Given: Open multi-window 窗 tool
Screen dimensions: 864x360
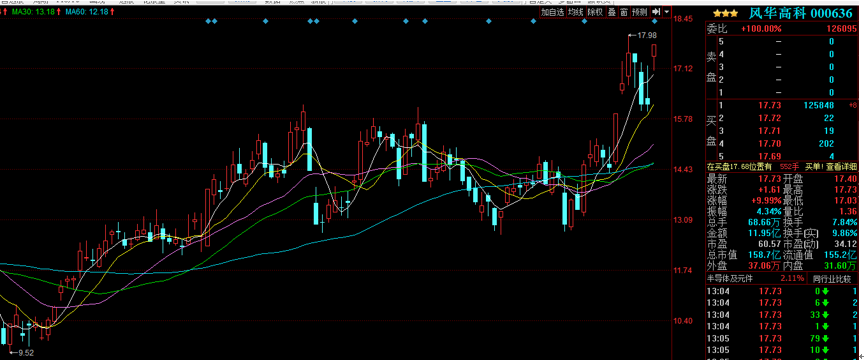Looking at the screenshot, I should click(x=623, y=12).
